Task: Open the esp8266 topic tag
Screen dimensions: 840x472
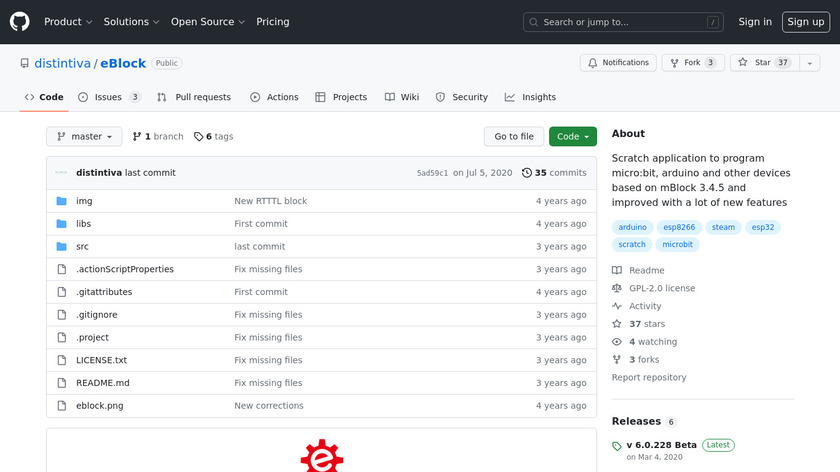Action: (x=680, y=227)
